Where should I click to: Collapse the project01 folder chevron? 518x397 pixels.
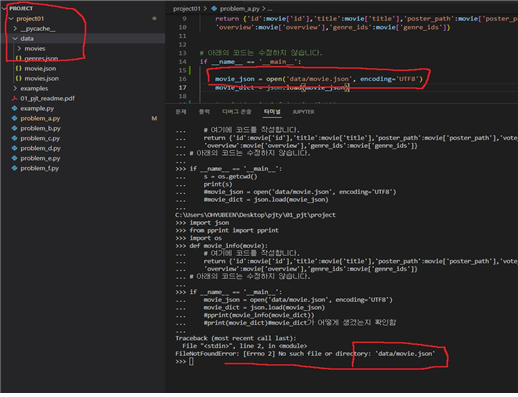coord(11,19)
